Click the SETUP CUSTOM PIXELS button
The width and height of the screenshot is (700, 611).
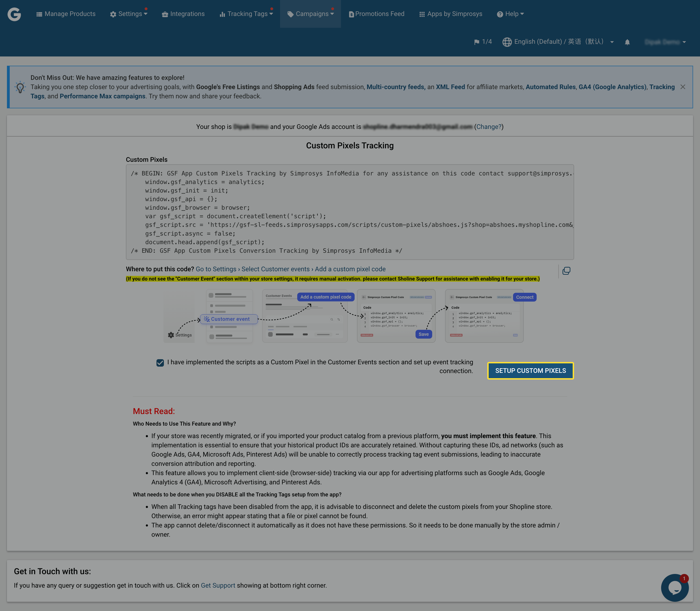pyautogui.click(x=530, y=371)
